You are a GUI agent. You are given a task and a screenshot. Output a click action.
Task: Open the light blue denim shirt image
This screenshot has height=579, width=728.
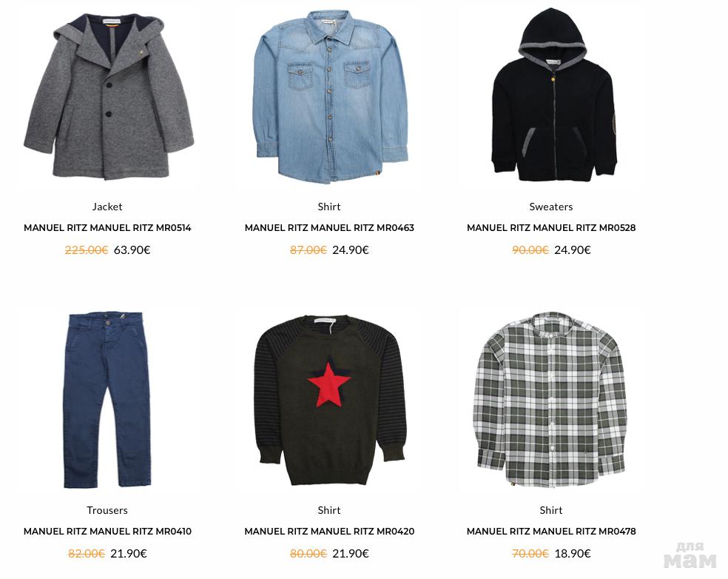[x=330, y=97]
